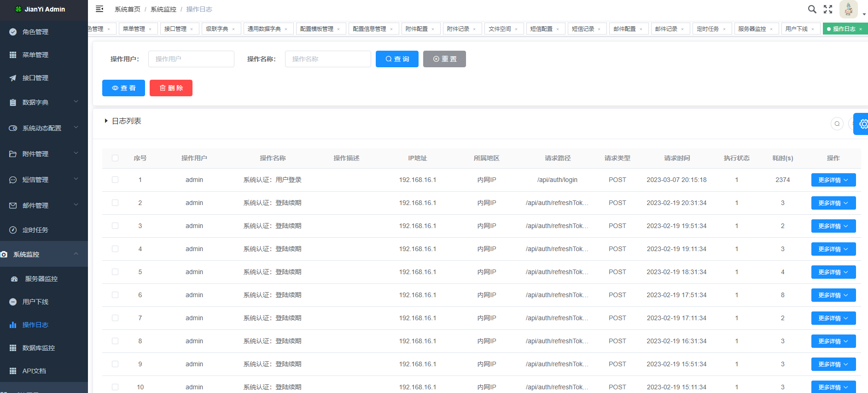
Task: Check the row 5 checkbox
Action: [115, 272]
